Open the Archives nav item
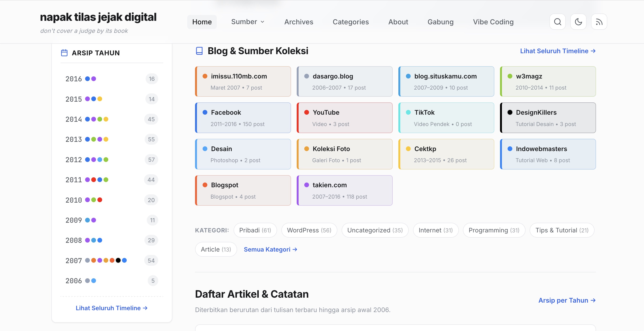 (299, 22)
